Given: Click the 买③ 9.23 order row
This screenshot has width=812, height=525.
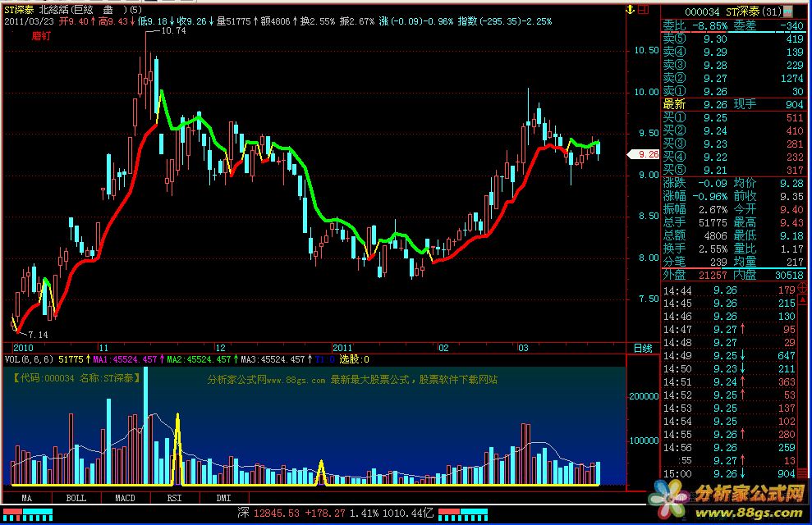Looking at the screenshot, I should [732, 144].
